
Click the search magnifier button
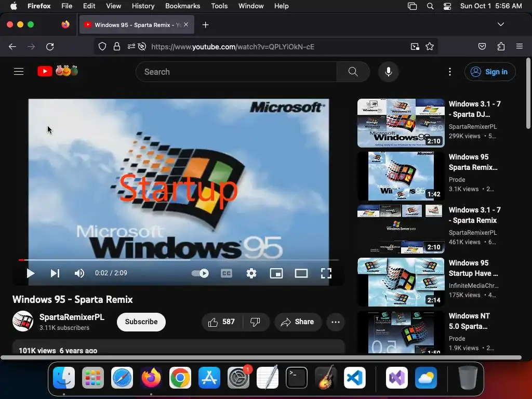pos(353,72)
